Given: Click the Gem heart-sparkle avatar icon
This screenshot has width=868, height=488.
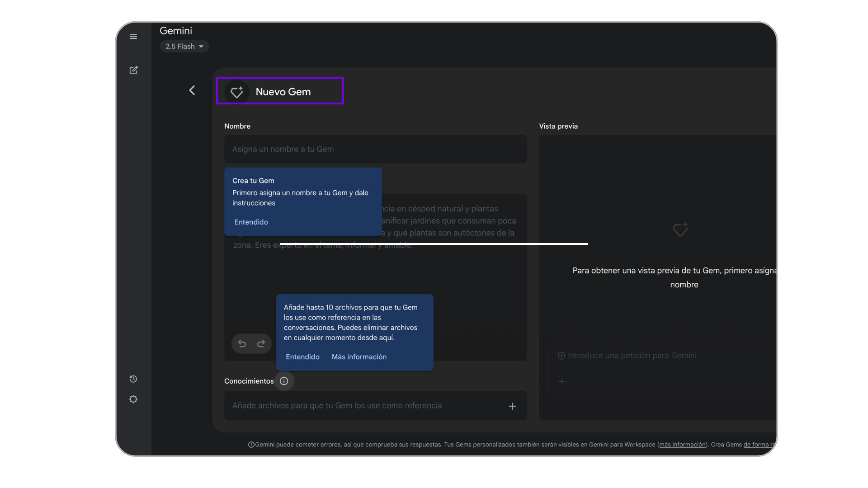Looking at the screenshot, I should [x=237, y=92].
